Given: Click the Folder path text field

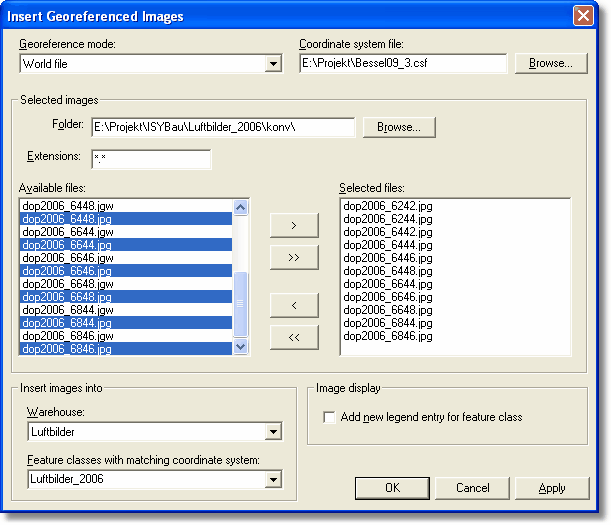Looking at the screenshot, I should point(223,127).
